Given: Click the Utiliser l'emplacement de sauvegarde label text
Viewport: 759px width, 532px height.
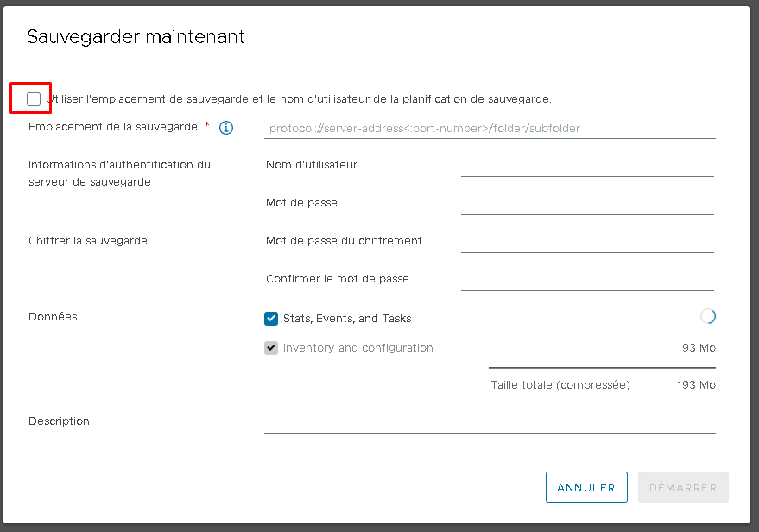Looking at the screenshot, I should click(x=299, y=99).
